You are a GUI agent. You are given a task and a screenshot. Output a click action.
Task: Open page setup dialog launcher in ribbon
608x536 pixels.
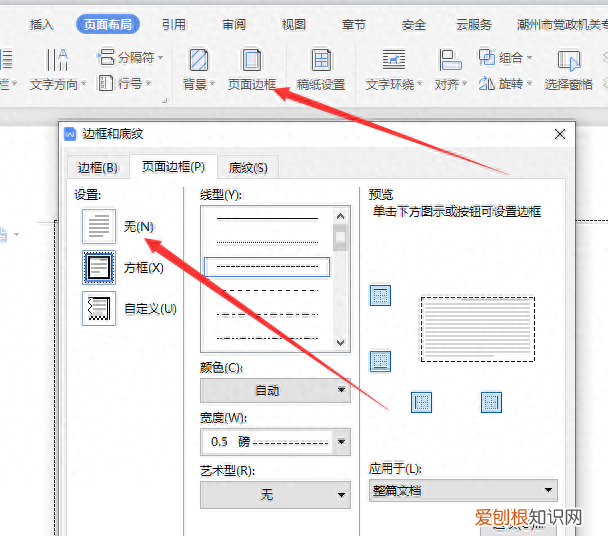[x=165, y=100]
